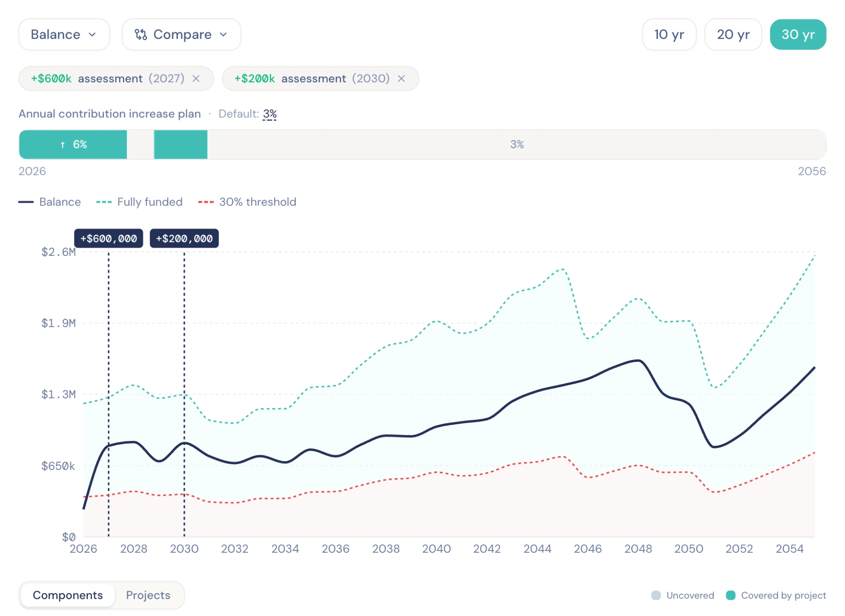Open the Compare dropdown menu
Image resolution: width=845 pixels, height=616 pixels.
[181, 35]
